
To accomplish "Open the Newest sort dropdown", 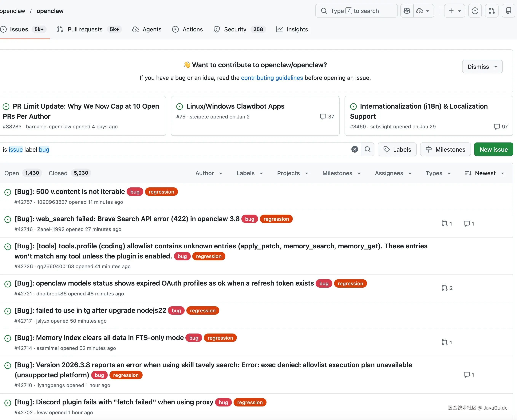I will [485, 173].
